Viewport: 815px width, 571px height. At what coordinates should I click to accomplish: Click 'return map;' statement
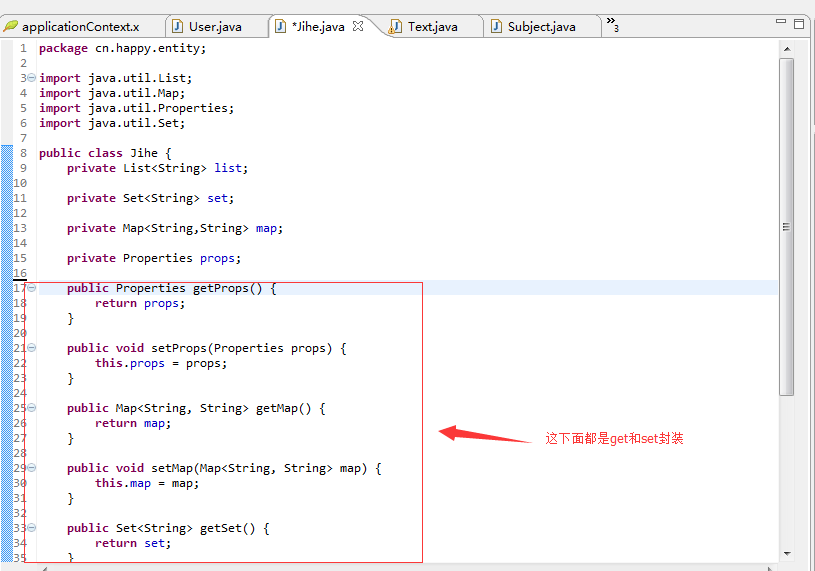[x=133, y=423]
